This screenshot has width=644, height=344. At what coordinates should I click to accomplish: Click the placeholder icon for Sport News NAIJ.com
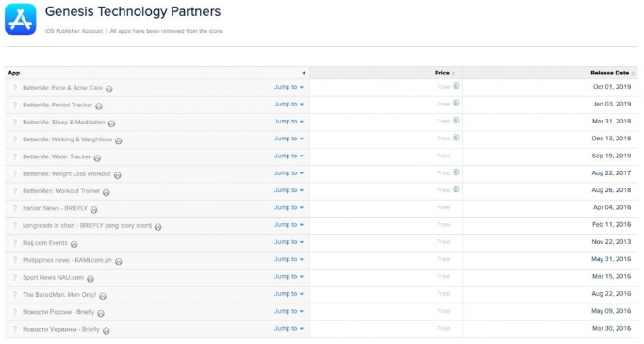point(15,277)
